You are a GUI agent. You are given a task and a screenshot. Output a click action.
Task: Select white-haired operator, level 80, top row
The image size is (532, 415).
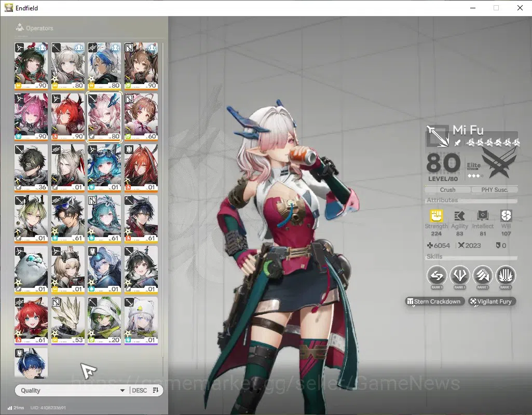68,66
